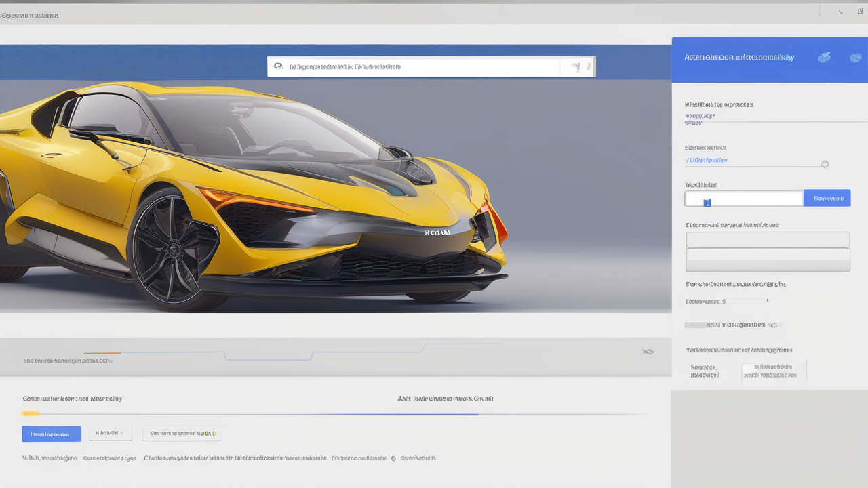Screen dimensions: 868x488
Task: Click the small circle icon in the bottom text row
Action: (393, 459)
